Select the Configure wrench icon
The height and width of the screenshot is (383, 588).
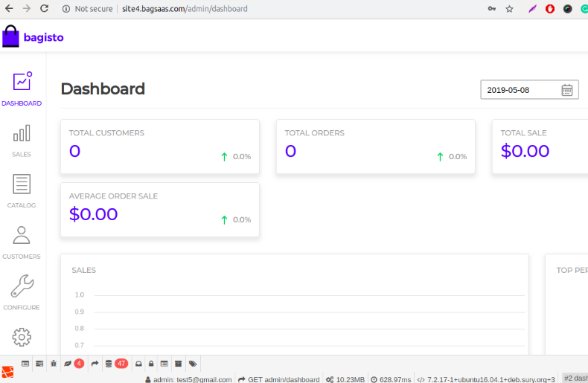(22, 292)
